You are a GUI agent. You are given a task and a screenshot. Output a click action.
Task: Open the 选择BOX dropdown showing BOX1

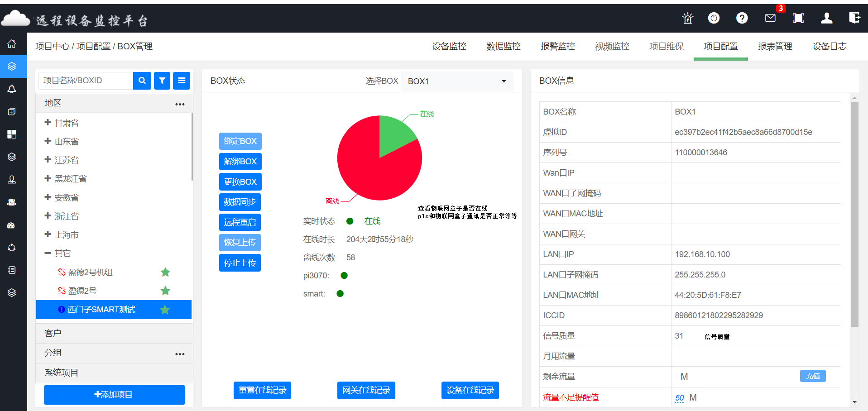tap(456, 81)
